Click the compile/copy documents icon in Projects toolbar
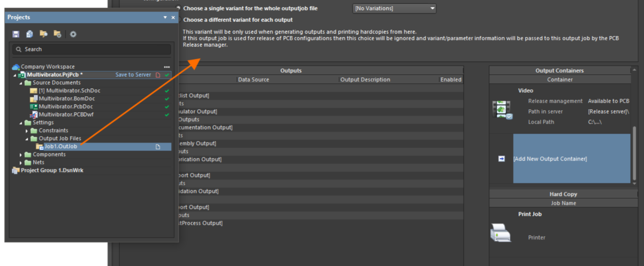The image size is (644, 266). click(x=30, y=34)
